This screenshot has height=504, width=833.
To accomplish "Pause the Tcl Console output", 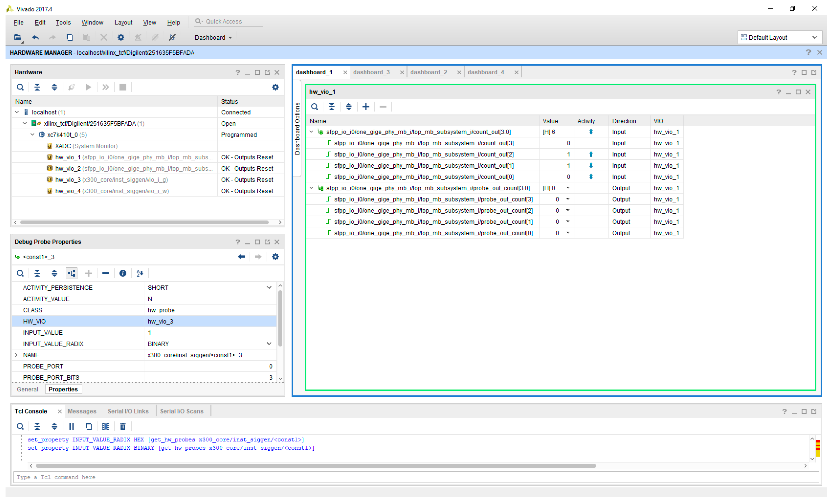I will click(71, 426).
